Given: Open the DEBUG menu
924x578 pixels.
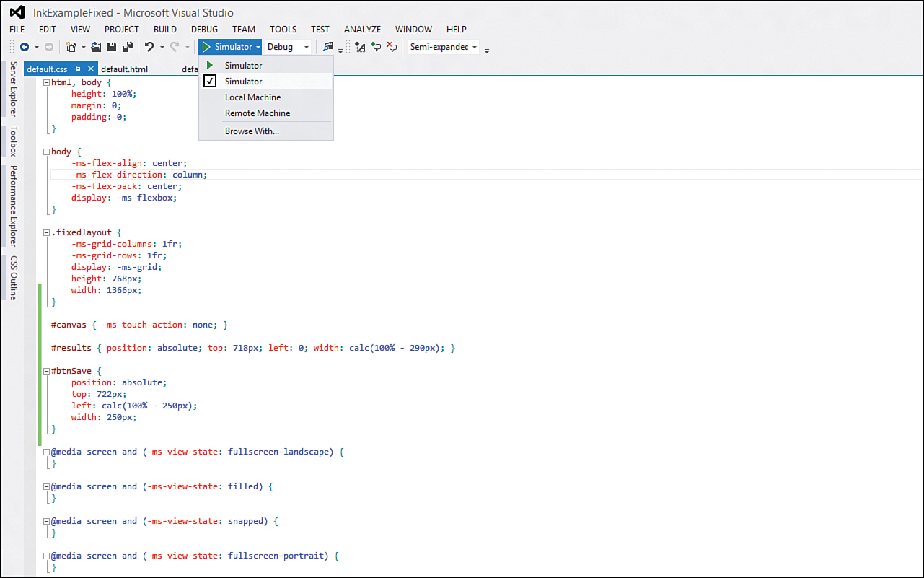Looking at the screenshot, I should point(205,30).
